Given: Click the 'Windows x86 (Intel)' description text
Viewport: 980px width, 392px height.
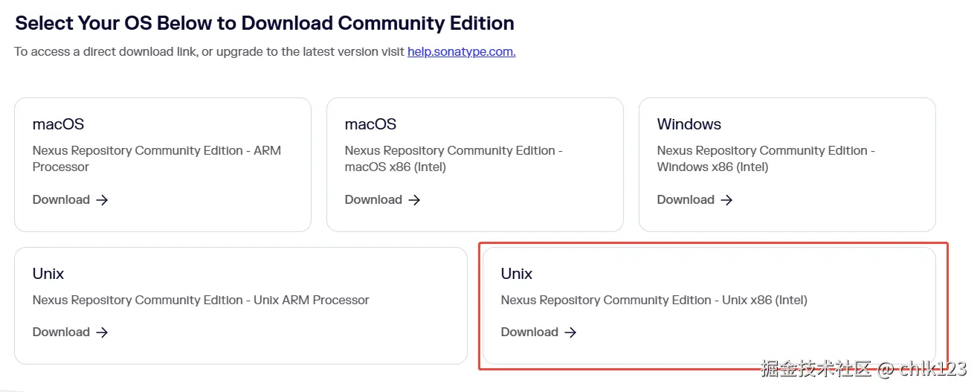Looking at the screenshot, I should click(712, 167).
